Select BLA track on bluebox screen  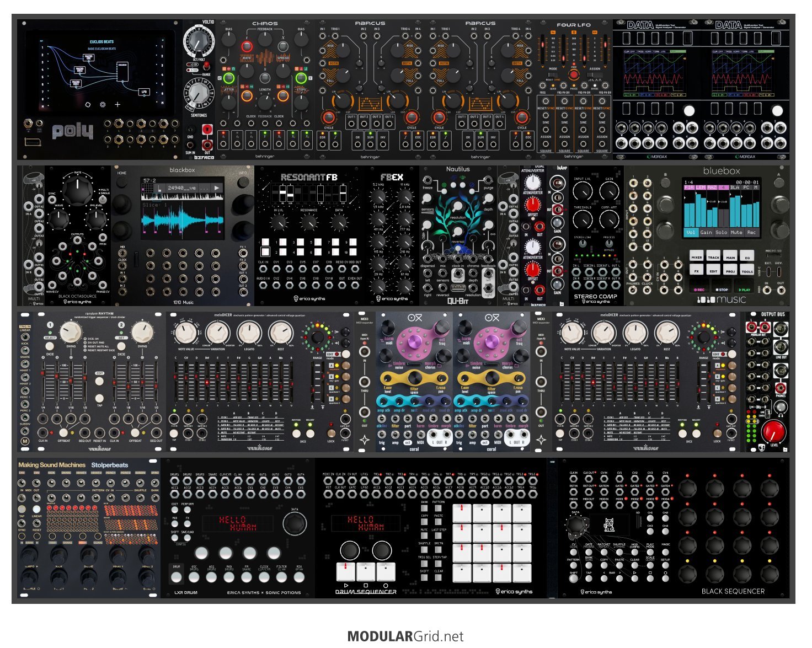[x=734, y=188]
